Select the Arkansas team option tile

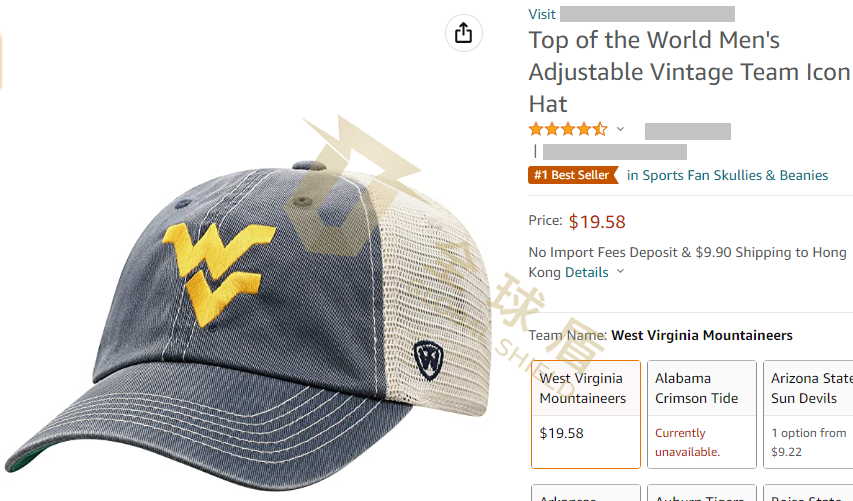click(586, 493)
